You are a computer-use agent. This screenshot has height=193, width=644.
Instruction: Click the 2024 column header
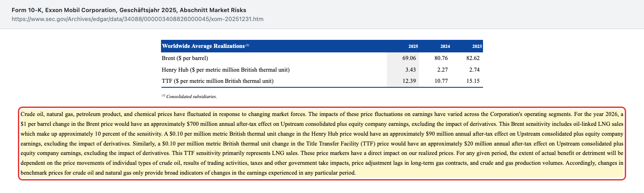click(445, 47)
